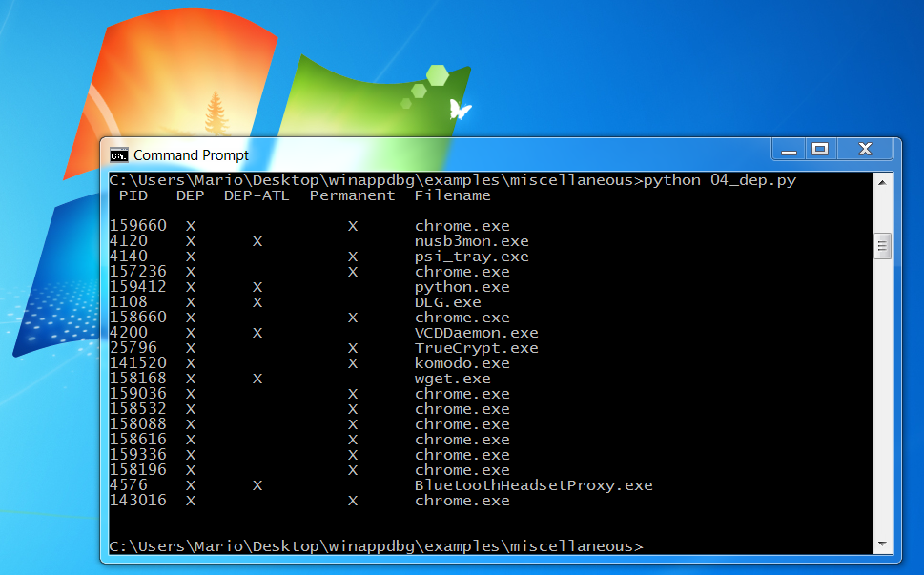Click python.exe filename
The image size is (924, 575).
pos(462,288)
